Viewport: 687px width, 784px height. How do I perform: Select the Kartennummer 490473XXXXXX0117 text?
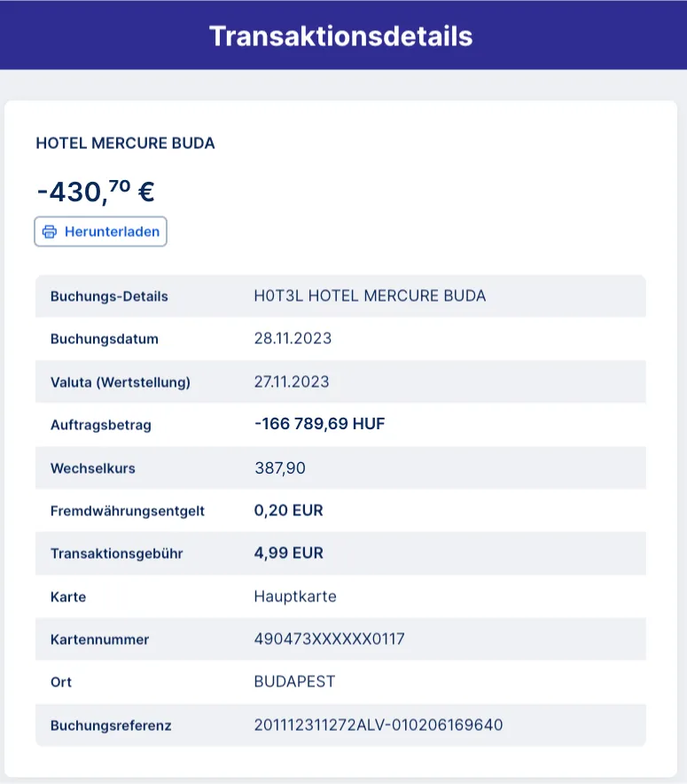point(330,639)
